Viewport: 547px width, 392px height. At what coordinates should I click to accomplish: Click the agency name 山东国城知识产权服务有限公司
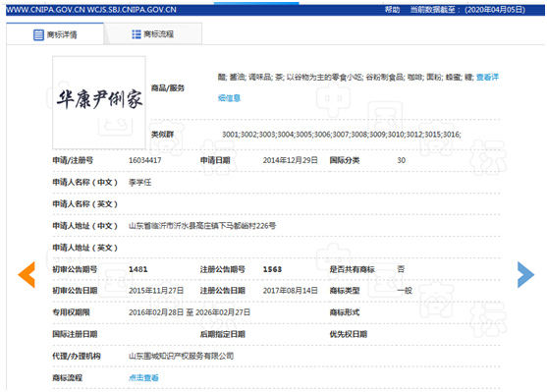point(181,356)
